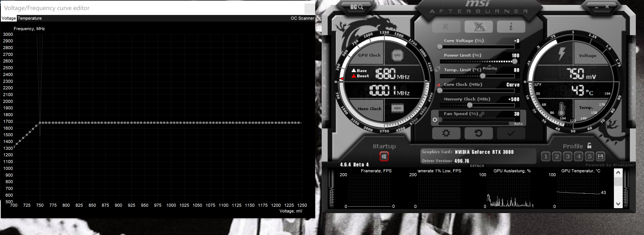Click the Kombustor K button
The width and height of the screenshot is (644, 235).
pos(446,27)
